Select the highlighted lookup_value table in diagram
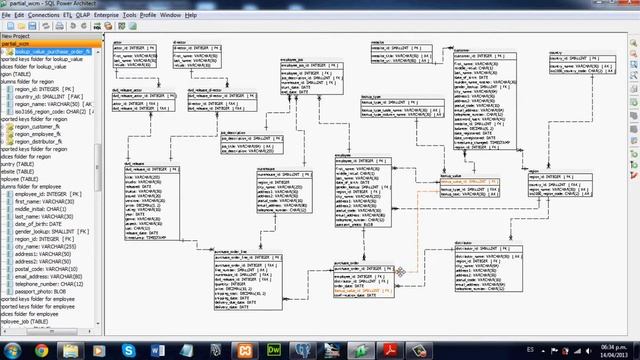This screenshot has width=640, height=360. [469, 187]
